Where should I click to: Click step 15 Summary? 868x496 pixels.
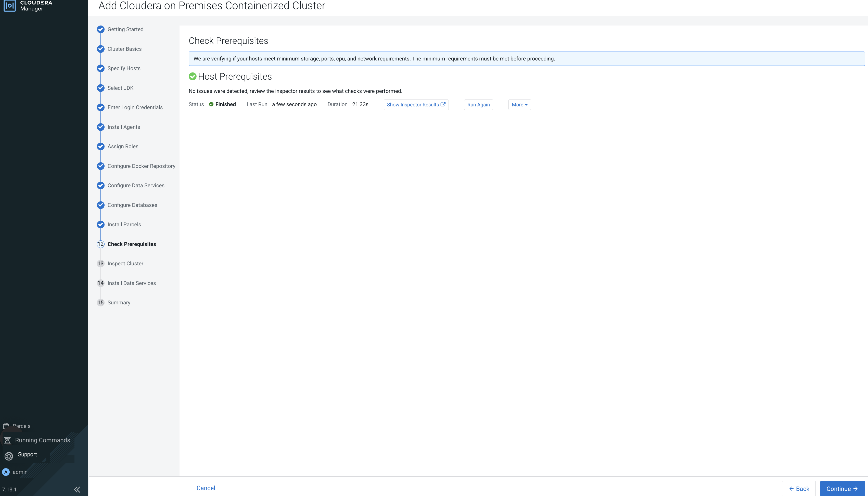tap(119, 303)
